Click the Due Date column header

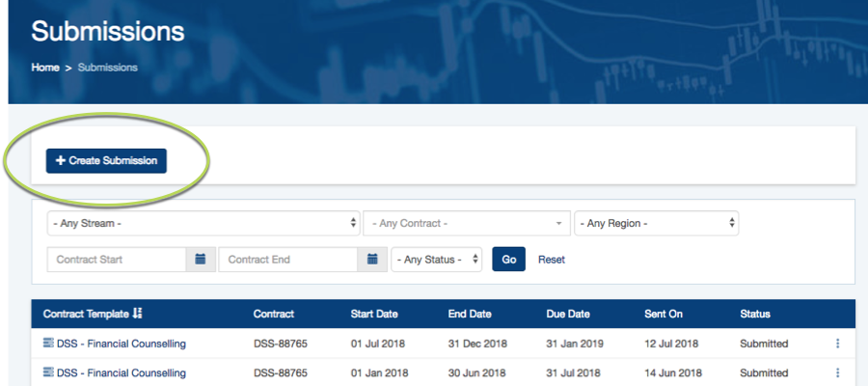[x=568, y=314]
